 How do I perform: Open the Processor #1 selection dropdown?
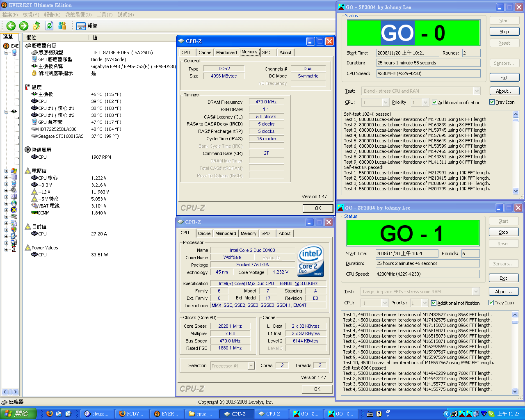pyautogui.click(x=251, y=366)
